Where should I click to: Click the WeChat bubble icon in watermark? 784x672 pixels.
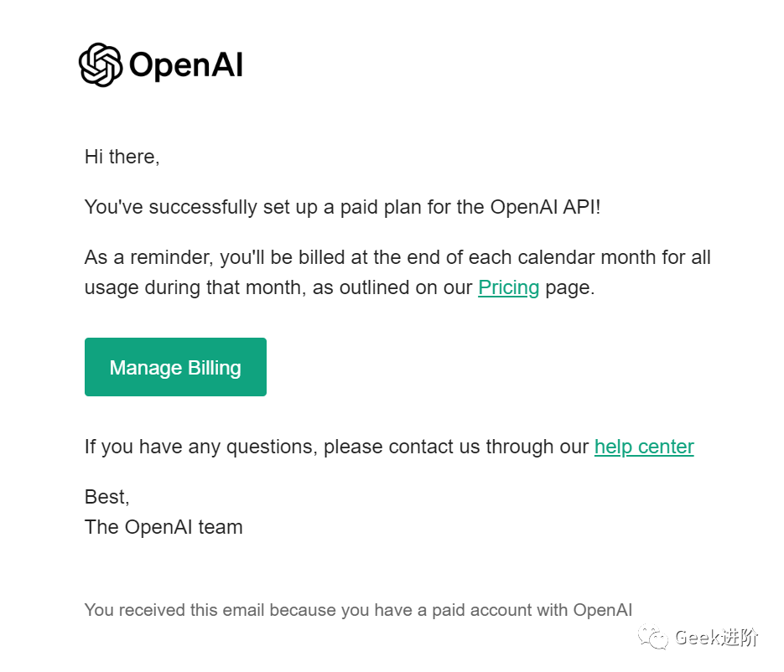tap(652, 638)
